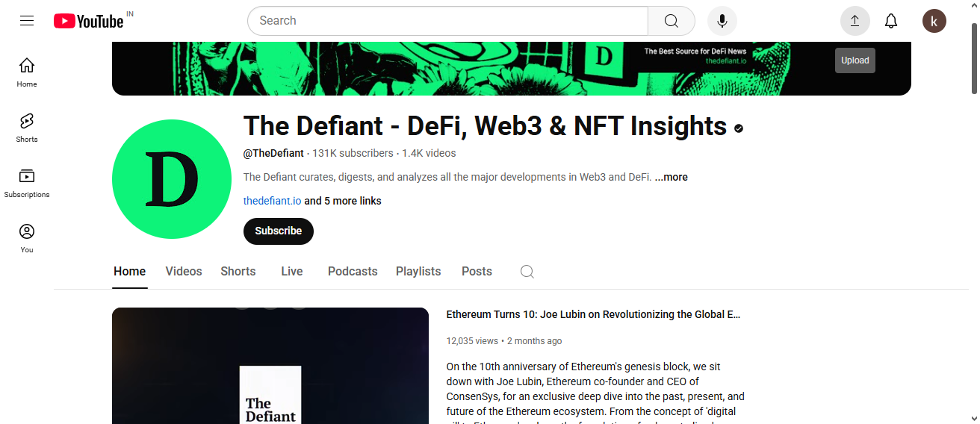Click the Upload icon button
Viewport: 980px width, 424px height.
855,21
